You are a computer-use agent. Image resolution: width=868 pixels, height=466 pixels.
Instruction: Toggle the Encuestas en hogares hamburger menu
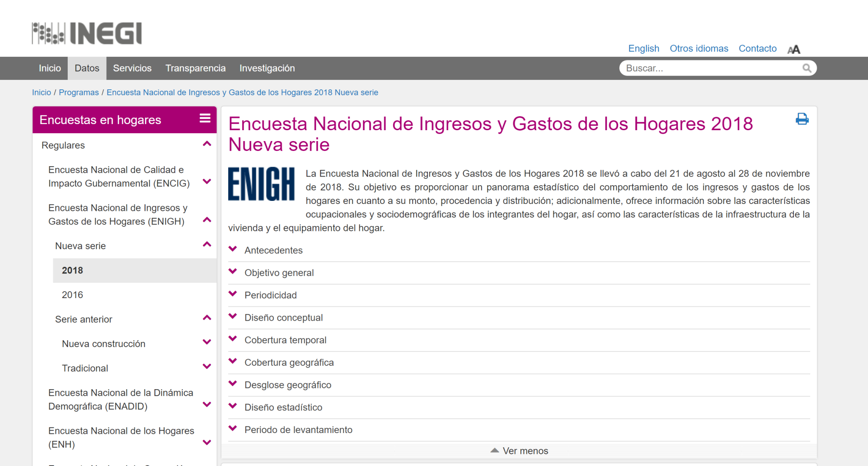click(x=205, y=118)
